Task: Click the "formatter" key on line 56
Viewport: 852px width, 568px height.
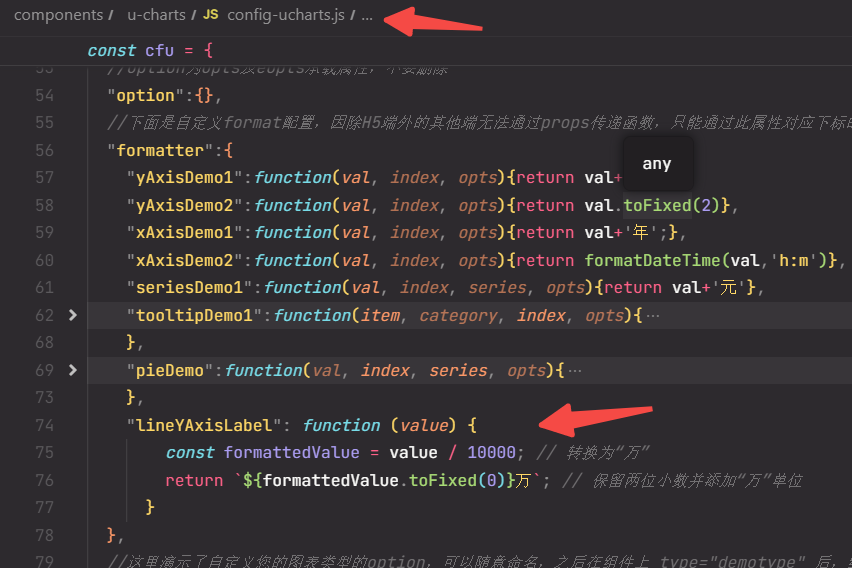Action: [160, 151]
